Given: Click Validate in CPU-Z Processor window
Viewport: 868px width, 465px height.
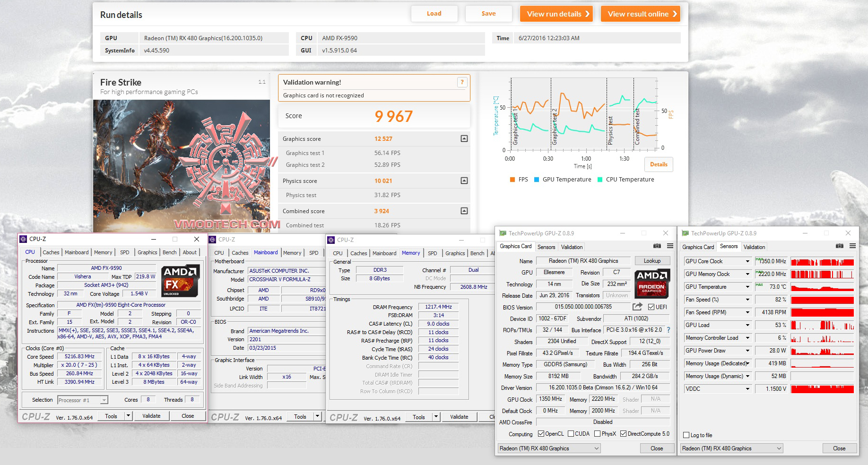Looking at the screenshot, I should tap(151, 416).
